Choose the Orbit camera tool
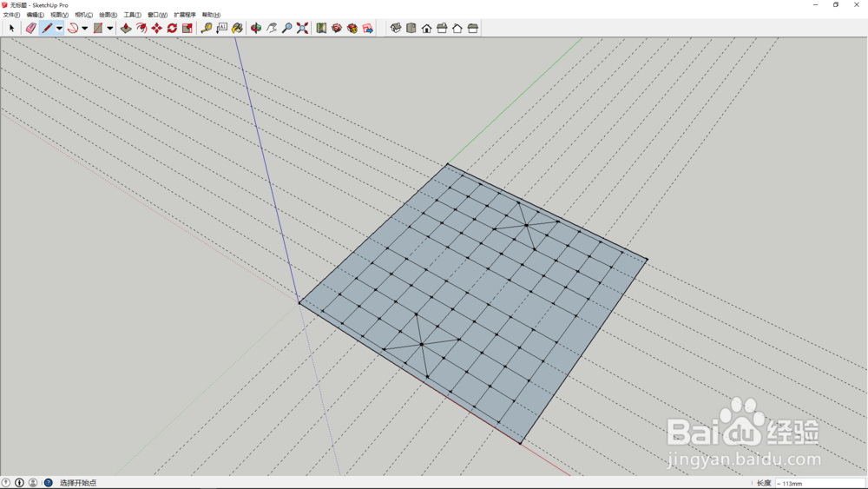Viewport: 868px width, 489px height. [x=256, y=29]
